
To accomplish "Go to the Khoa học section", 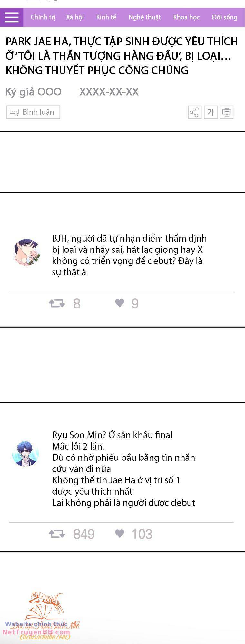I will 186,17.
